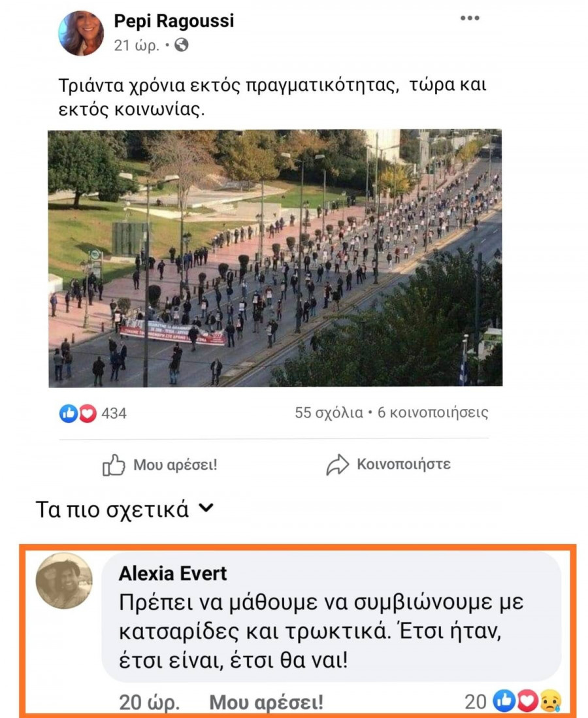View the 55 σχόλια comments
Image resolution: width=588 pixels, height=718 pixels.
point(329,413)
